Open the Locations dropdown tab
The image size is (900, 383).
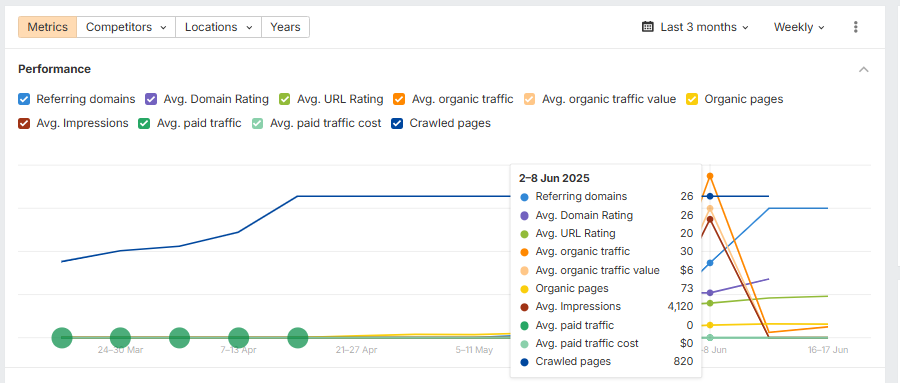click(218, 27)
